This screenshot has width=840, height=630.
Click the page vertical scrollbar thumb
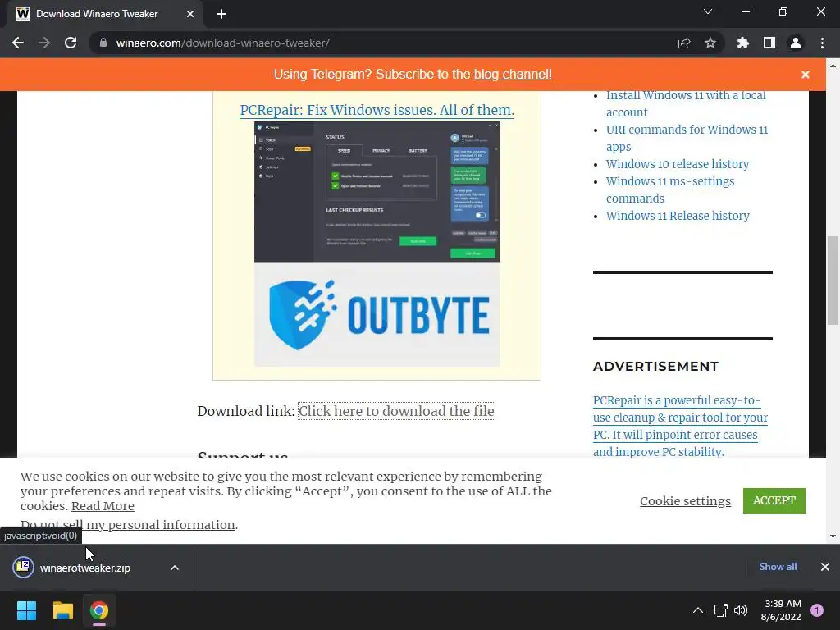coord(833,281)
